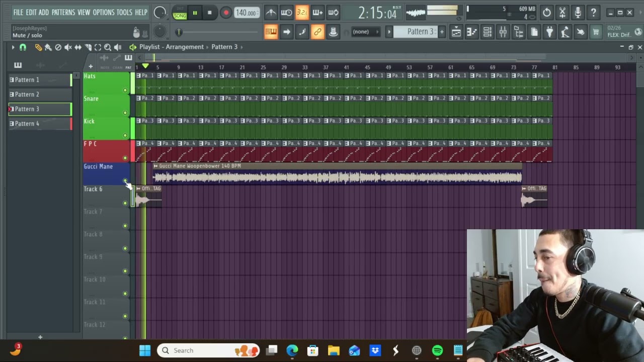
Task: Select Pattern 1 in picker panel
Action: [x=40, y=80]
